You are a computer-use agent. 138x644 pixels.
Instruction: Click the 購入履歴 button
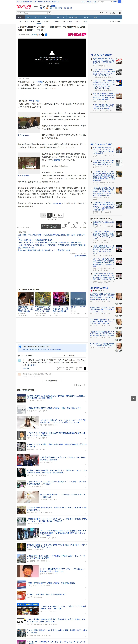point(112,13)
